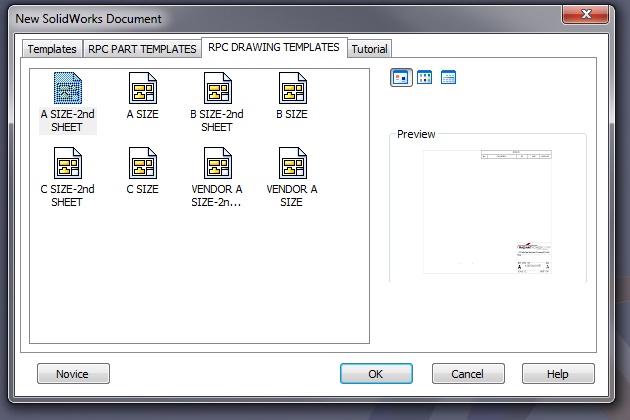Switch to List Details view

point(448,77)
